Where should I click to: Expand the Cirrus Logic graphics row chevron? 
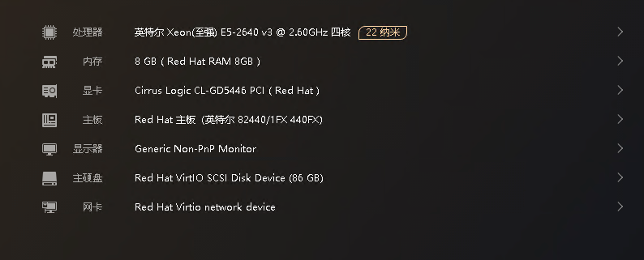point(620,90)
